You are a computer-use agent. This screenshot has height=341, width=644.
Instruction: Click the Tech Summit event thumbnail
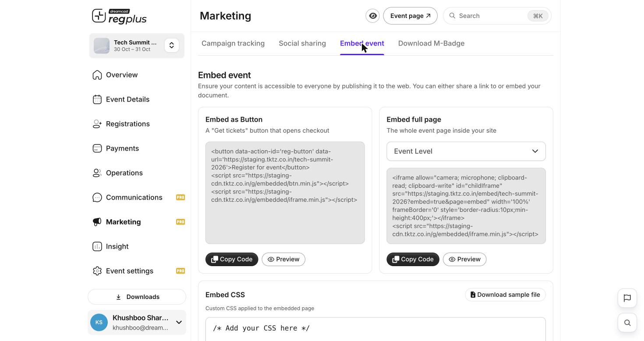click(102, 46)
